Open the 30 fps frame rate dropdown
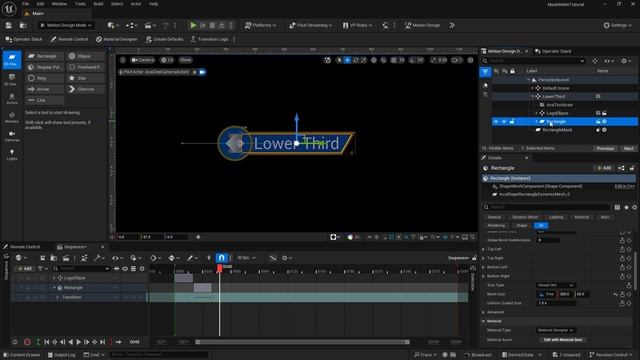The image size is (640, 360). pos(246,258)
